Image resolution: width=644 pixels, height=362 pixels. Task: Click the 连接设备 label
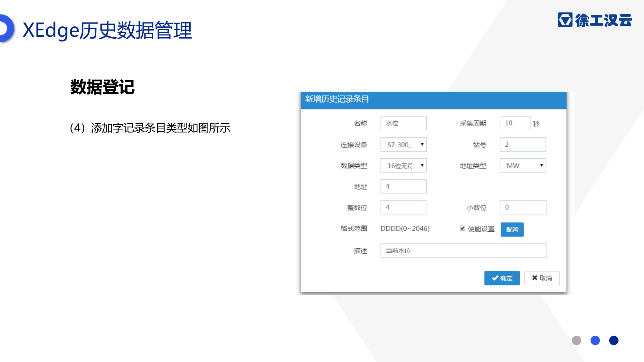[x=354, y=145]
